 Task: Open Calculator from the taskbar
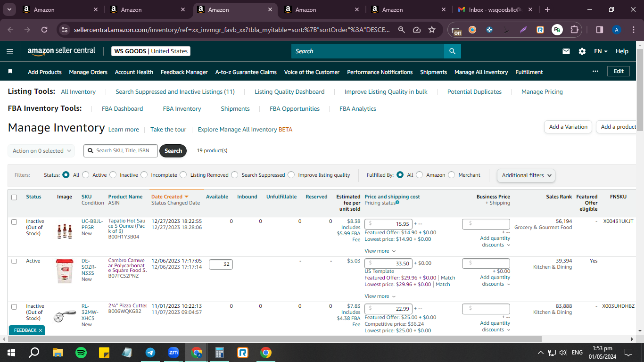coord(220,353)
